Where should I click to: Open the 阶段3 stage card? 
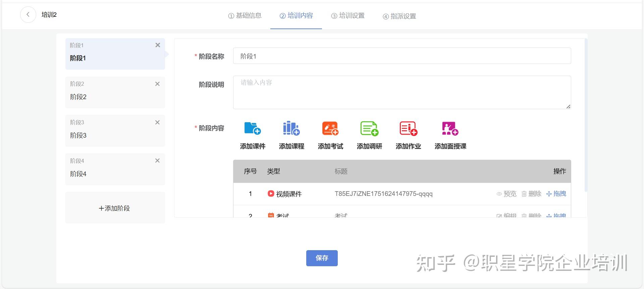[x=115, y=131]
